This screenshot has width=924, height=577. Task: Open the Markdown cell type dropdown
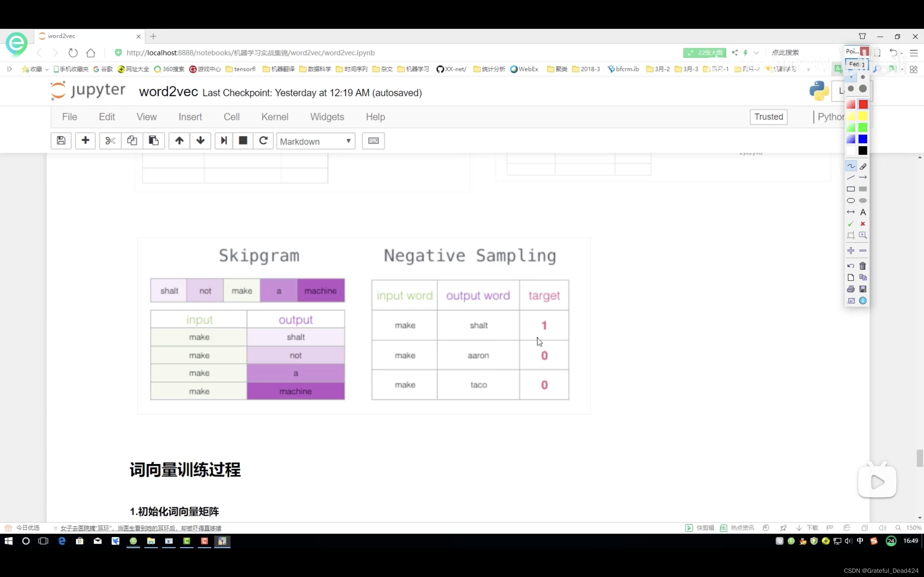(x=315, y=141)
